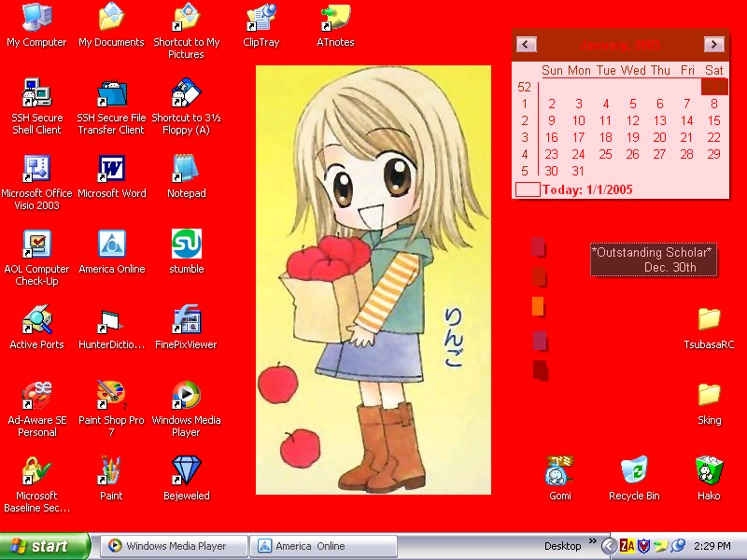Viewport: 747px width, 560px height.
Task: Select the 3½ Floppy (A) shortcut
Action: 186,92
